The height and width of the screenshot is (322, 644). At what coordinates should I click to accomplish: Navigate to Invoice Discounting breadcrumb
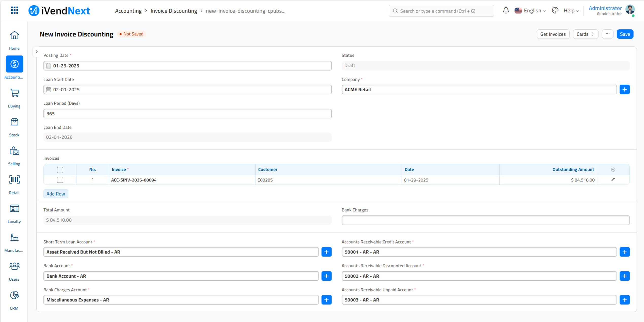[x=174, y=11]
